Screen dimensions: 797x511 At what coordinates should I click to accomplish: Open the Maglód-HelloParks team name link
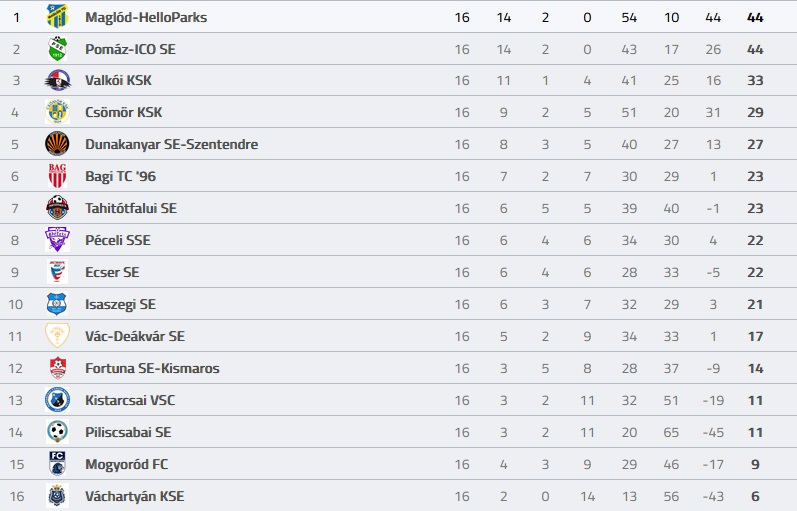coord(146,17)
